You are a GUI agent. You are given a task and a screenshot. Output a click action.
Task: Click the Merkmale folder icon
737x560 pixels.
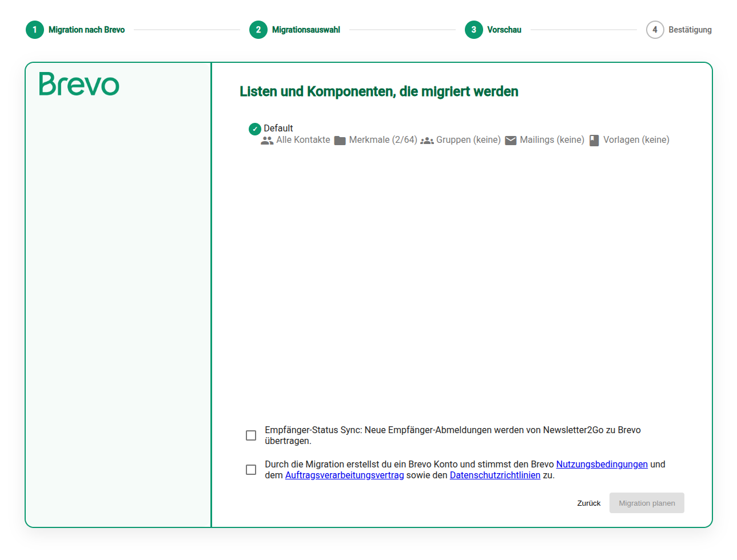(340, 141)
